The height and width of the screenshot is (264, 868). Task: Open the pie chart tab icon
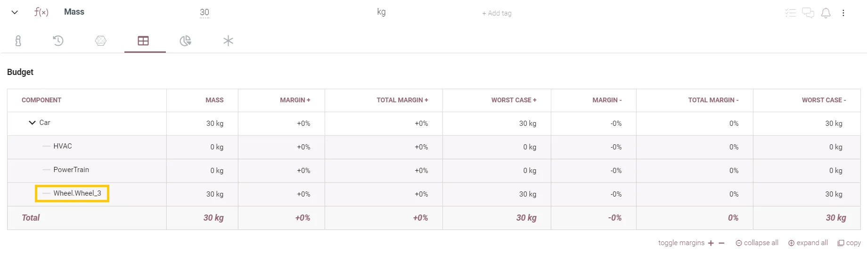(x=185, y=41)
